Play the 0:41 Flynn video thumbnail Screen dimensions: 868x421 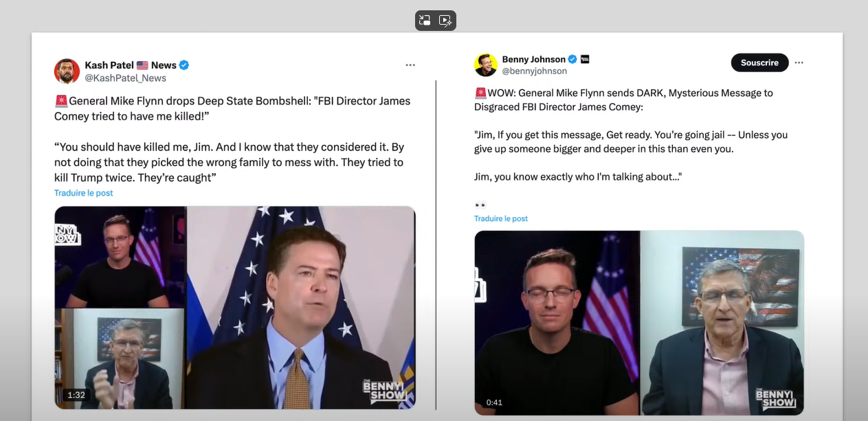[x=639, y=323]
